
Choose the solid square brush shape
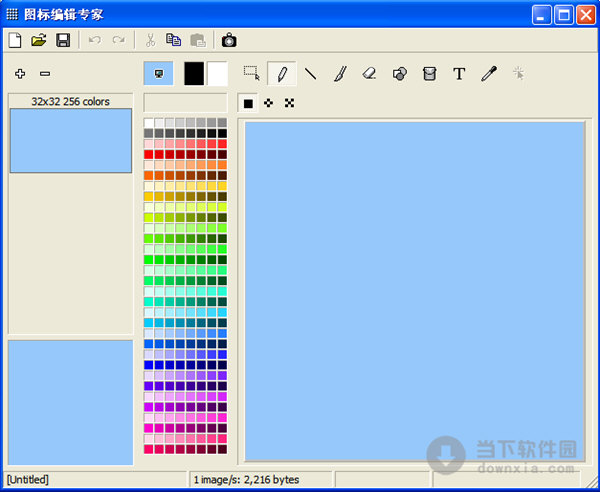point(248,103)
